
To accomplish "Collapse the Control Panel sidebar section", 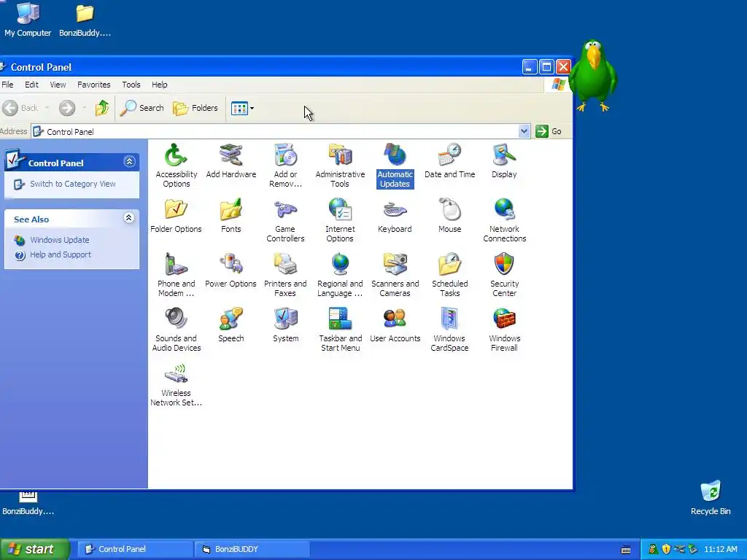I will (x=129, y=161).
